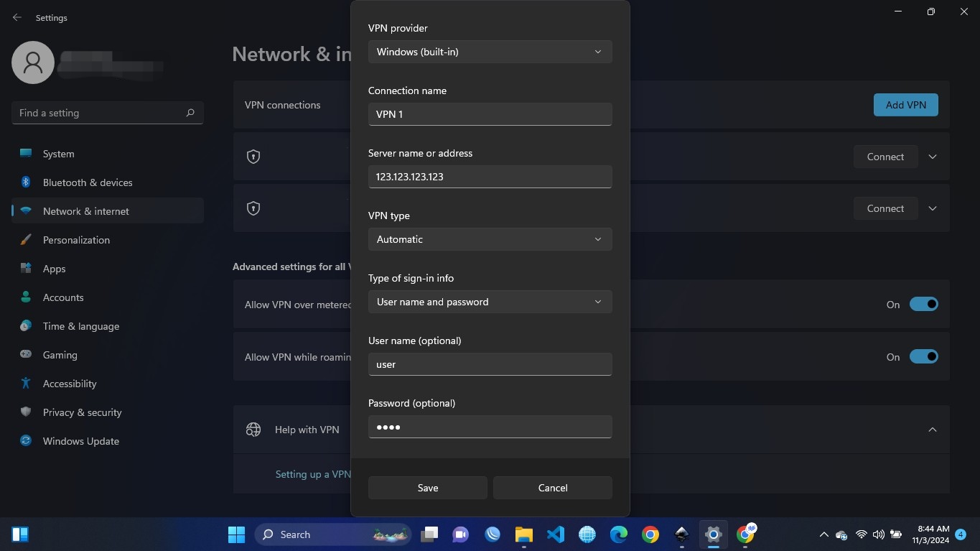Go to Privacy & security settings
Image resolution: width=980 pixels, height=551 pixels.
82,412
